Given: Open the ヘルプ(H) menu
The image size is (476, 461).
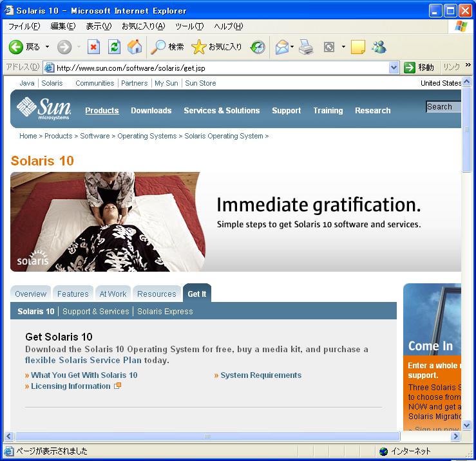Looking at the screenshot, I should tap(228, 26).
